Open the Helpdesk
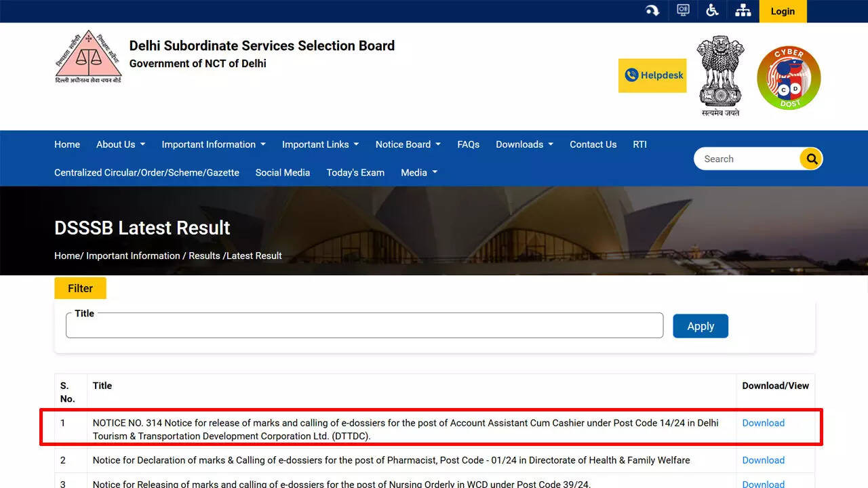 pos(652,75)
